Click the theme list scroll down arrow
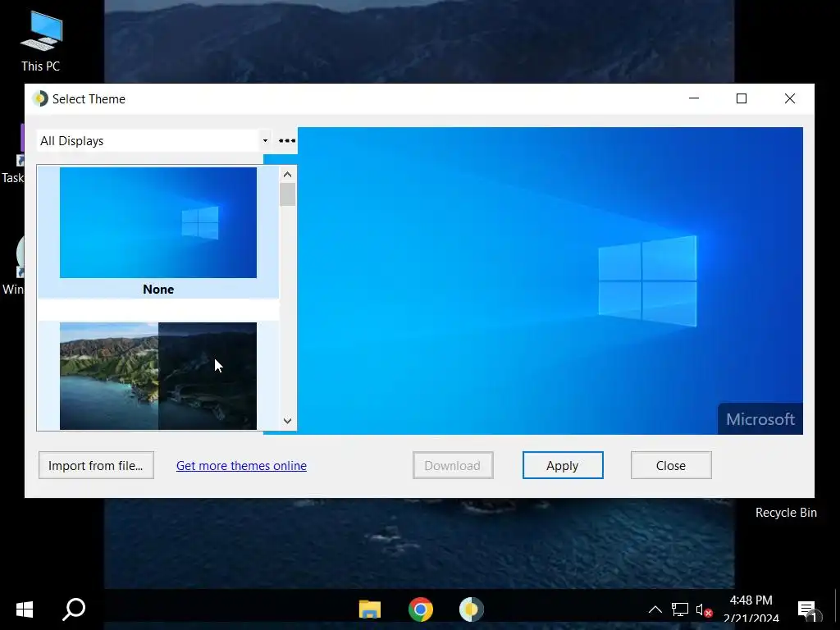 click(287, 421)
